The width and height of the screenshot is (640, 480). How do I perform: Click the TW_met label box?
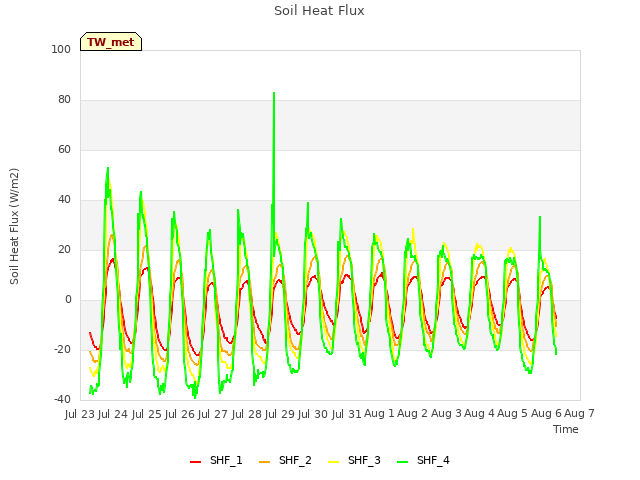[x=111, y=42]
